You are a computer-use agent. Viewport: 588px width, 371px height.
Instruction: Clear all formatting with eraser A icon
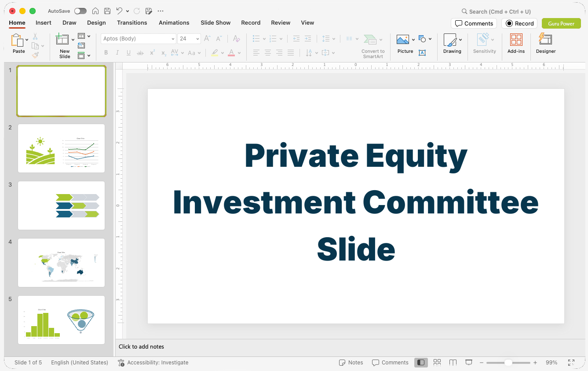(x=236, y=39)
